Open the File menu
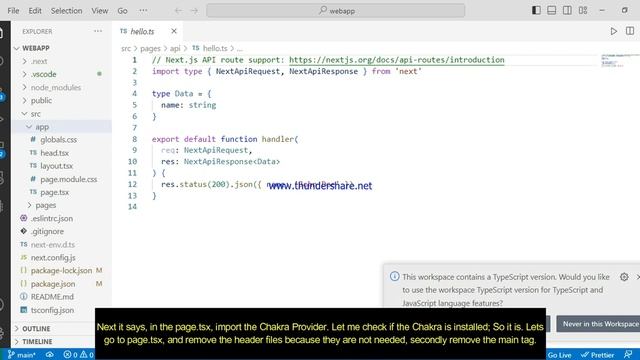Viewport: 640px width, 360px height. click(13, 11)
